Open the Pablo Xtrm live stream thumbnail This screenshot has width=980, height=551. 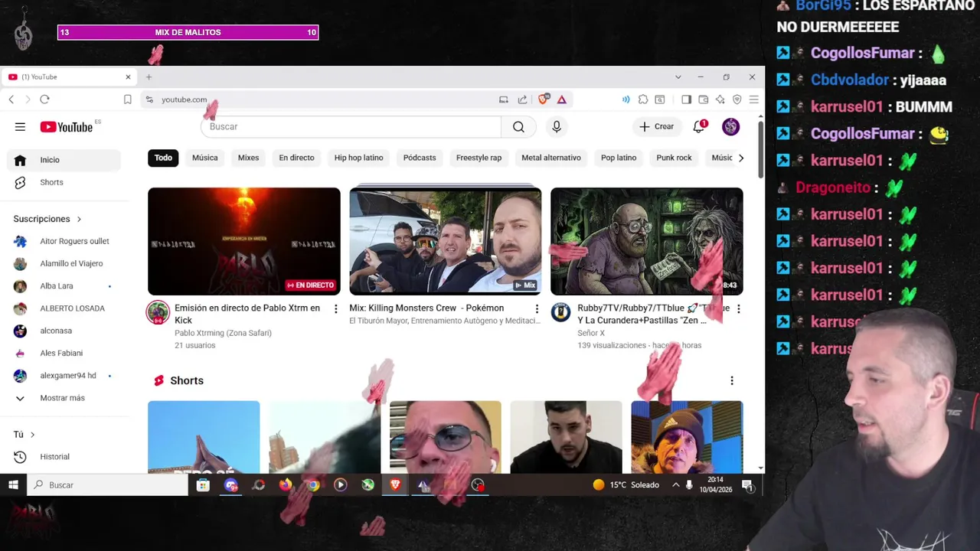tap(244, 241)
